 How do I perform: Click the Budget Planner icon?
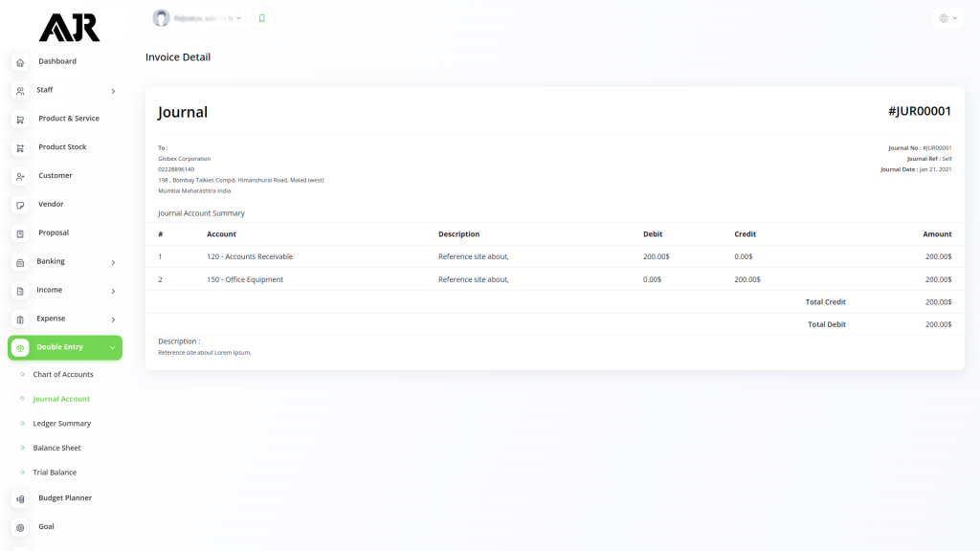pos(20,498)
